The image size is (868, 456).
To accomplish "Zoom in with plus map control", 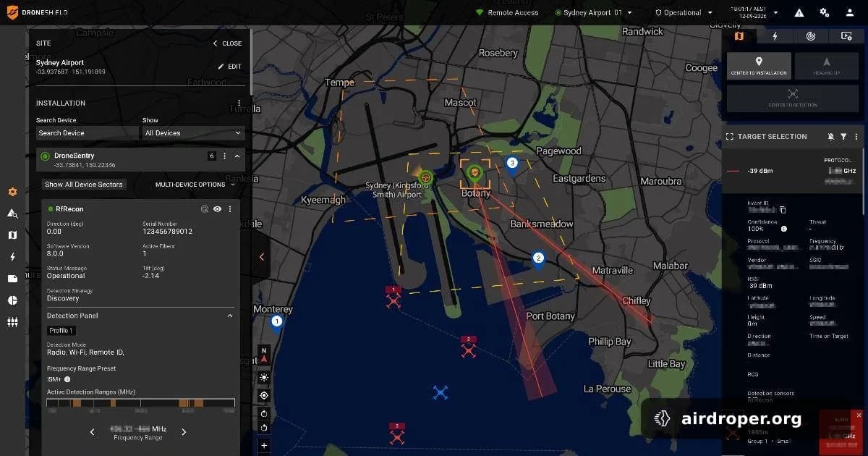I will pyautogui.click(x=264, y=446).
